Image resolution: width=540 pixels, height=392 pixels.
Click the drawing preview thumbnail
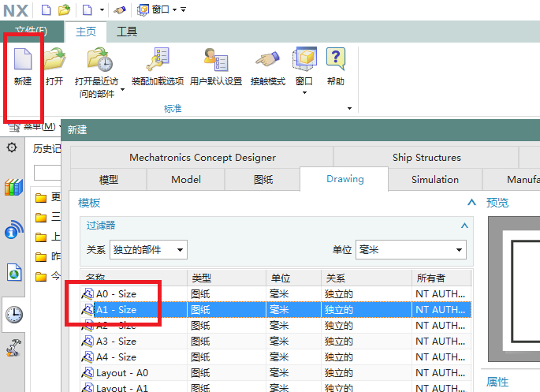coord(514,289)
